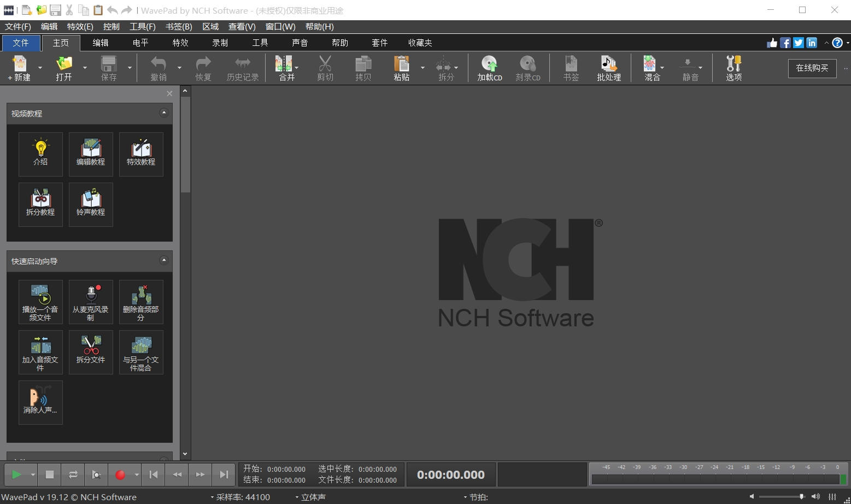Click the Cut (剪切) scissors icon
The width and height of the screenshot is (851, 504).
coord(325,68)
